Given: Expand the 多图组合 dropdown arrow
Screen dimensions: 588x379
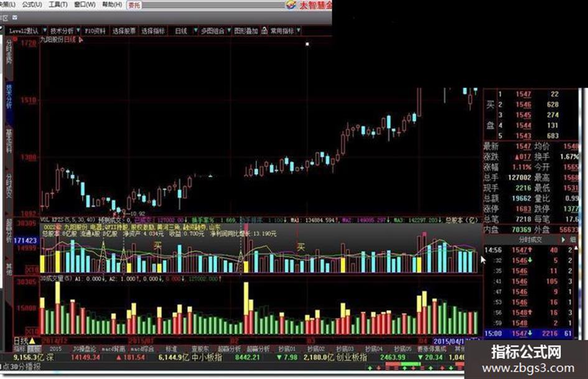Looking at the screenshot, I should (x=229, y=30).
